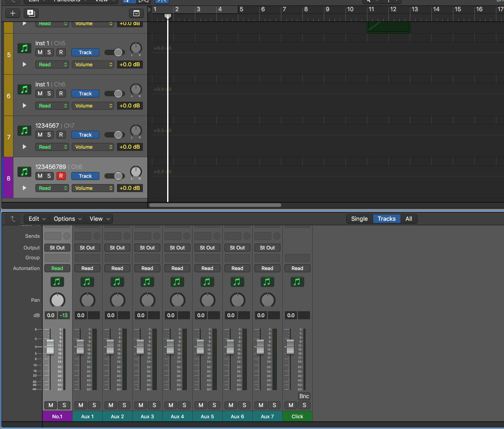Toggle the disclosure triangle on the 123456789 track

(25, 188)
